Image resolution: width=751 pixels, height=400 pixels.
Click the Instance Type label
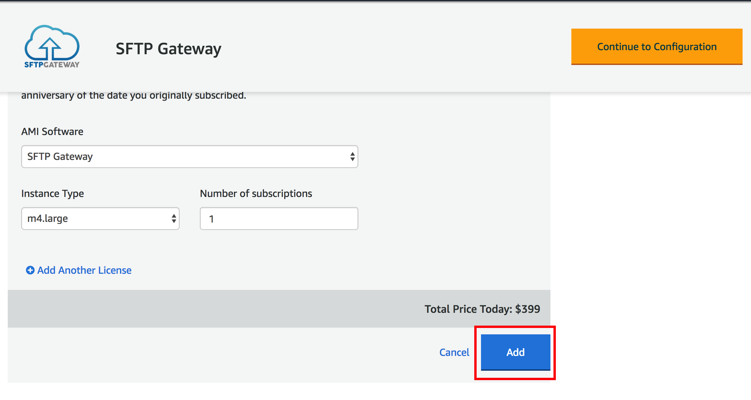[x=53, y=194]
